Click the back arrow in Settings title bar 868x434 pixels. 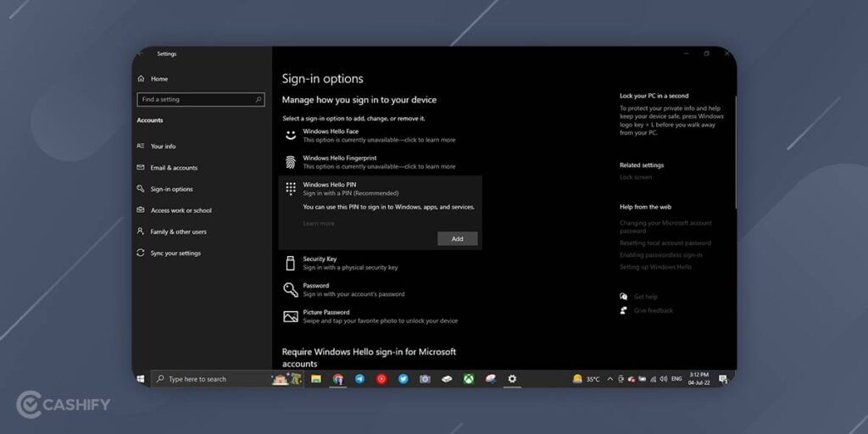(x=140, y=53)
